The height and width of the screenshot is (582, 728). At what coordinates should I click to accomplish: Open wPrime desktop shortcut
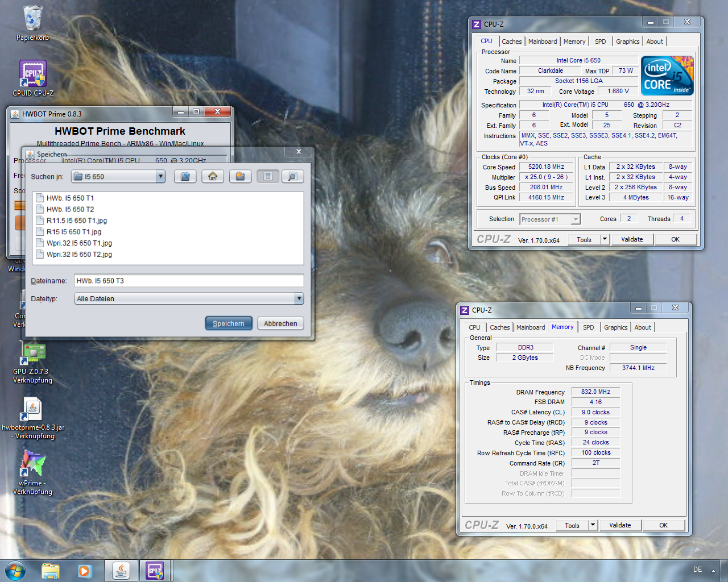coord(33,473)
